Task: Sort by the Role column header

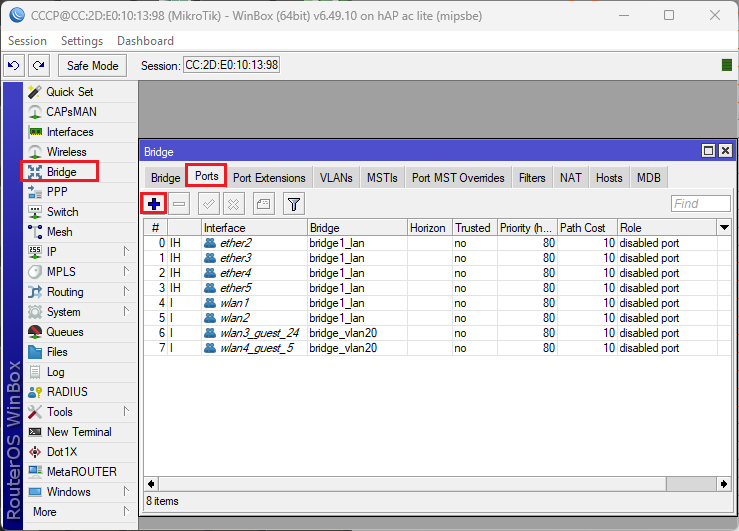Action: pyautogui.click(x=668, y=228)
